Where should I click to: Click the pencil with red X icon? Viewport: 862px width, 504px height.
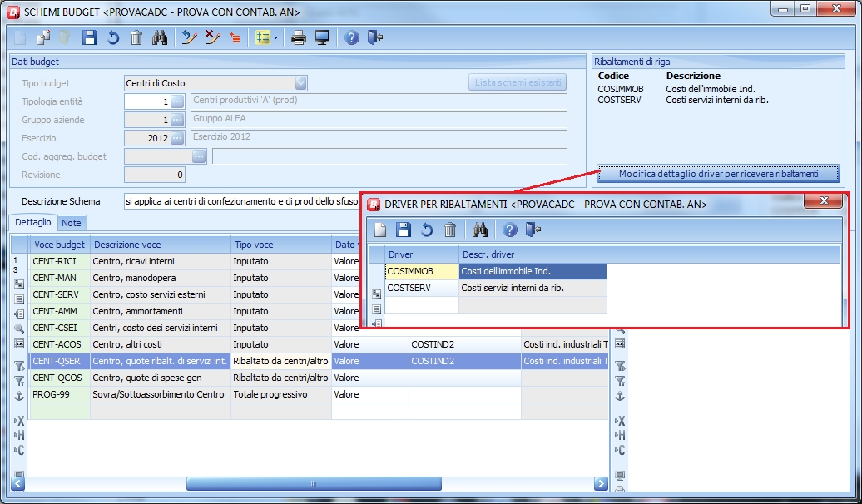212,37
